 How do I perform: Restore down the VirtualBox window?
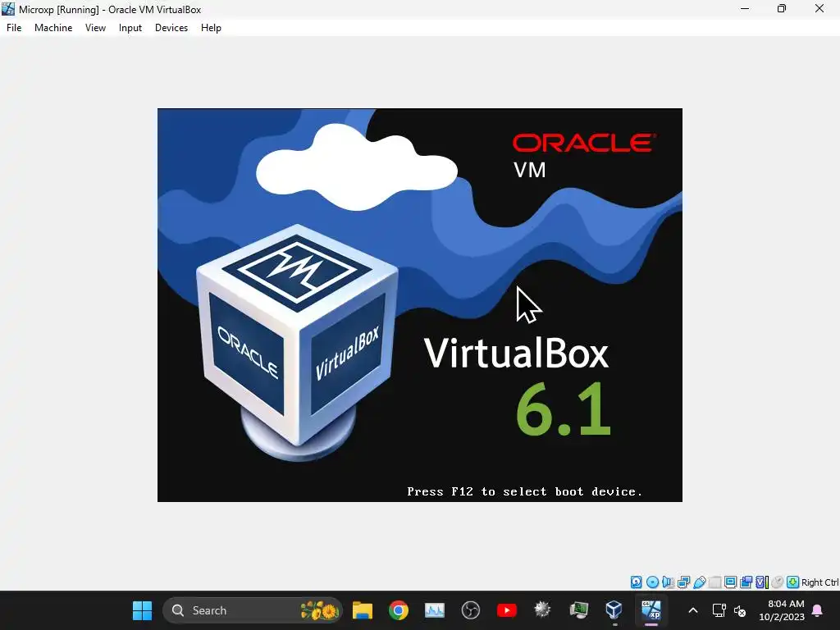(x=782, y=8)
